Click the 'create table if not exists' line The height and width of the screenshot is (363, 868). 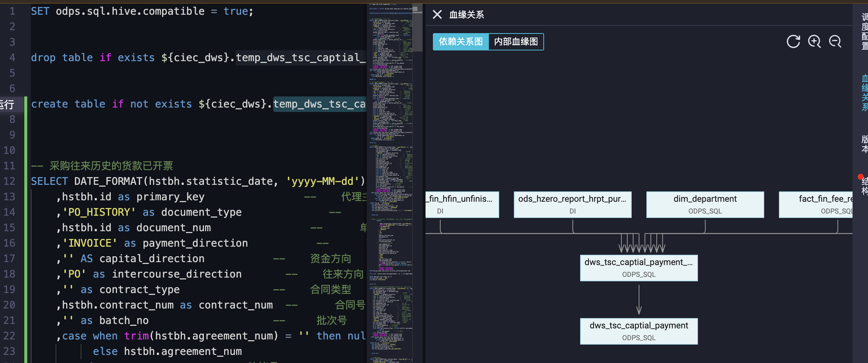click(x=198, y=104)
